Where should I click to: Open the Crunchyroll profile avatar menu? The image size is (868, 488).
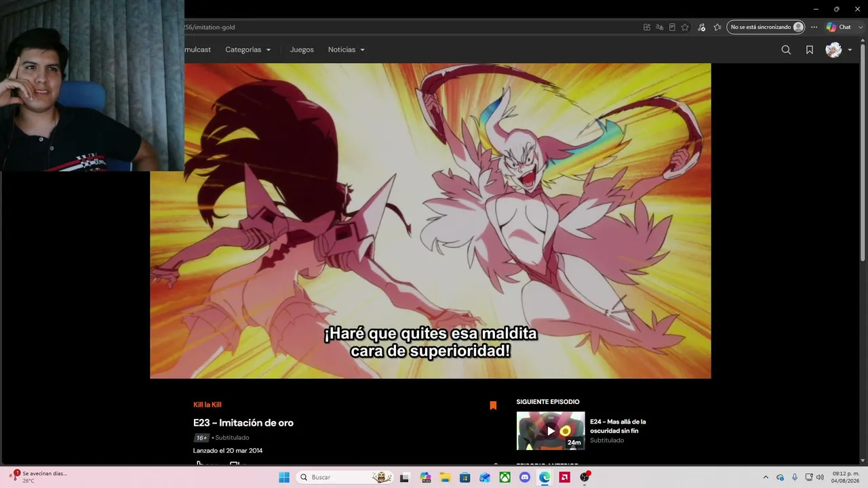tap(838, 49)
